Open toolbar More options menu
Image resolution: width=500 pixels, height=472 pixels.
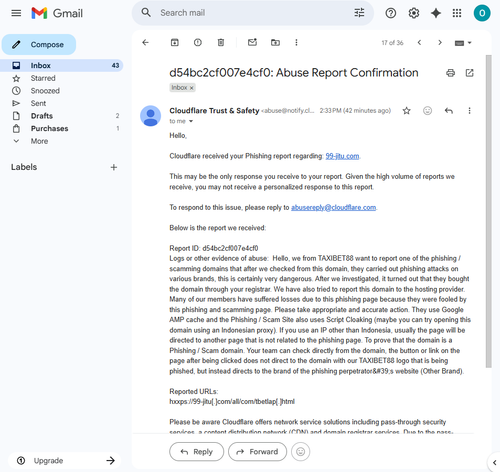point(296,42)
